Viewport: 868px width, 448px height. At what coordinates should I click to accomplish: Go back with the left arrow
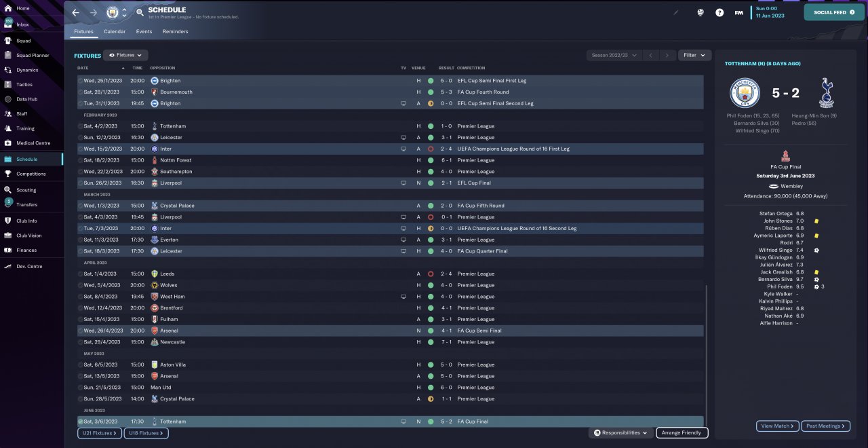pos(76,12)
